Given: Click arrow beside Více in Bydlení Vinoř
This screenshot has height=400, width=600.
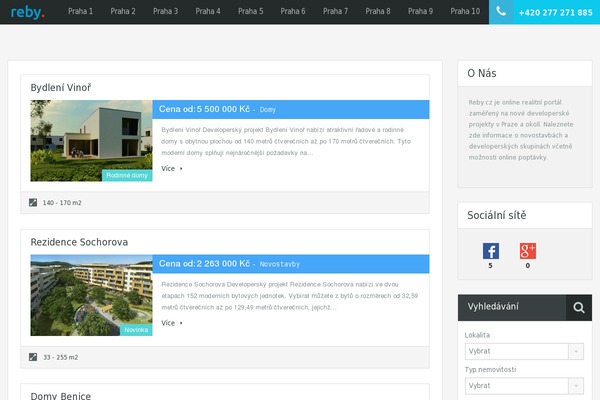Looking at the screenshot, I should coord(181,169).
